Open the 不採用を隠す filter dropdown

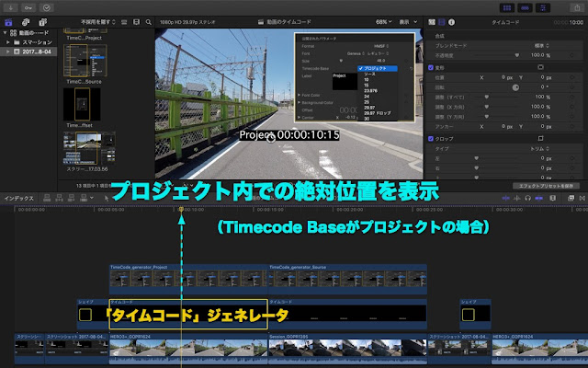98,22
